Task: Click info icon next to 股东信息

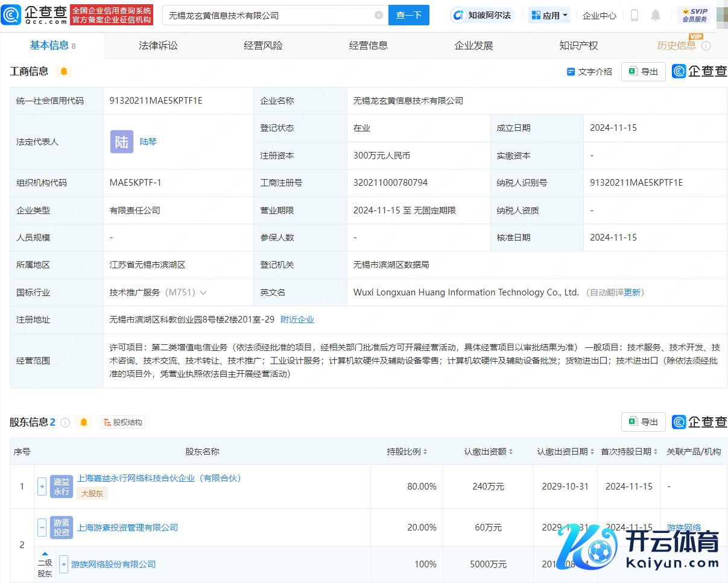Action: (x=65, y=423)
